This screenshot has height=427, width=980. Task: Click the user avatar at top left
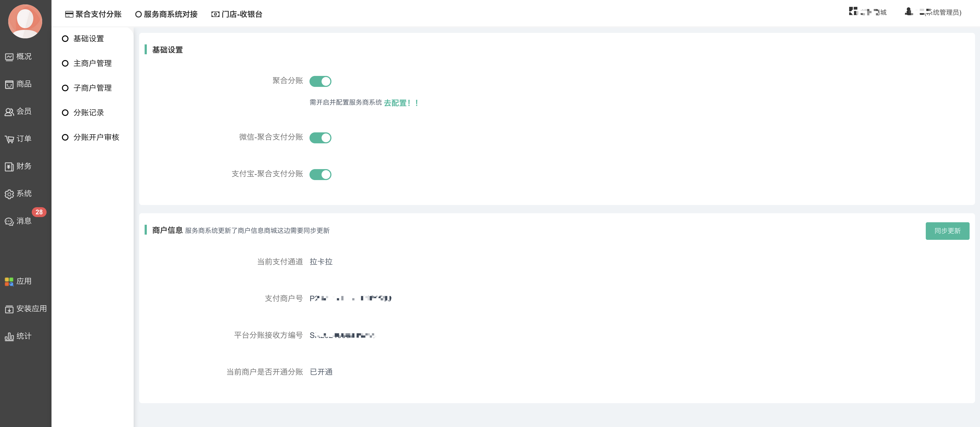tap(25, 21)
